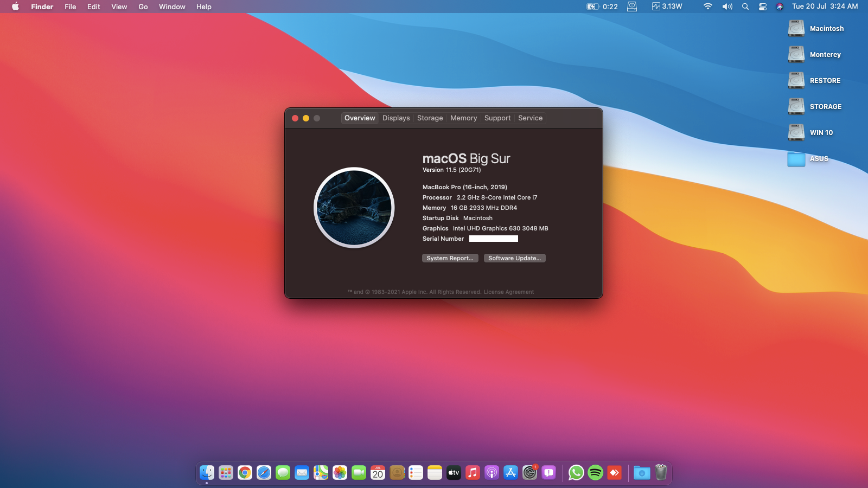Open the red AnyDesk icon in the Dock
The image size is (868, 488).
[614, 473]
